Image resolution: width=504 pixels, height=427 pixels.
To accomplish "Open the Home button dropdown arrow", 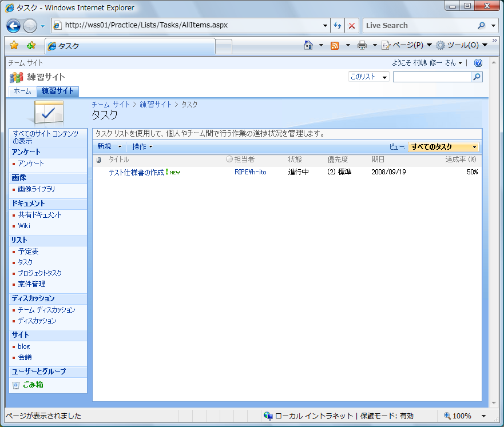I will click(321, 45).
